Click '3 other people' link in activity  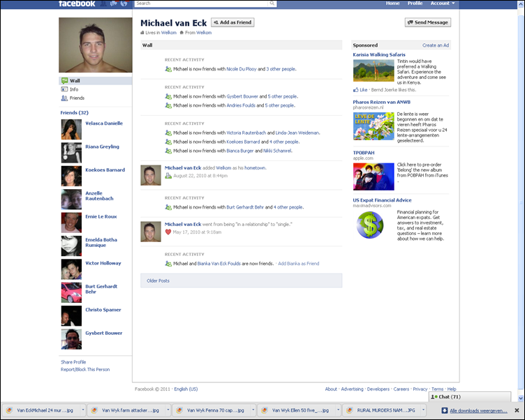click(x=281, y=69)
